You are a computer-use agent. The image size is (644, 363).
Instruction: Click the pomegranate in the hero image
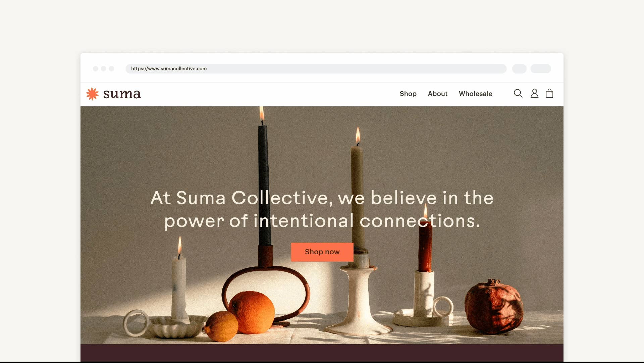[x=493, y=307]
